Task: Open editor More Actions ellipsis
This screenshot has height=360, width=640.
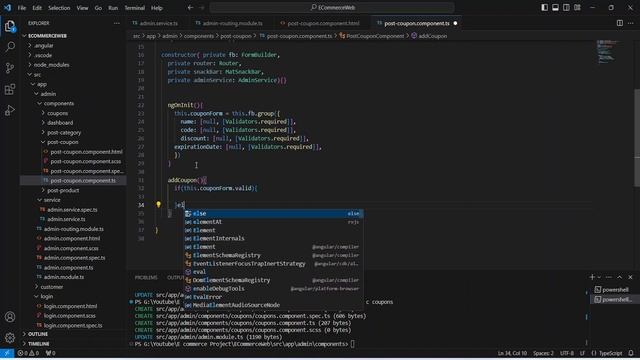Action: pyautogui.click(x=631, y=23)
